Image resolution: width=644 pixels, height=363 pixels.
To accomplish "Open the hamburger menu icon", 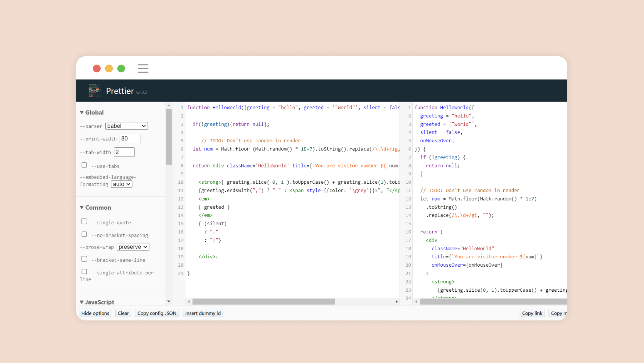I will click(143, 69).
